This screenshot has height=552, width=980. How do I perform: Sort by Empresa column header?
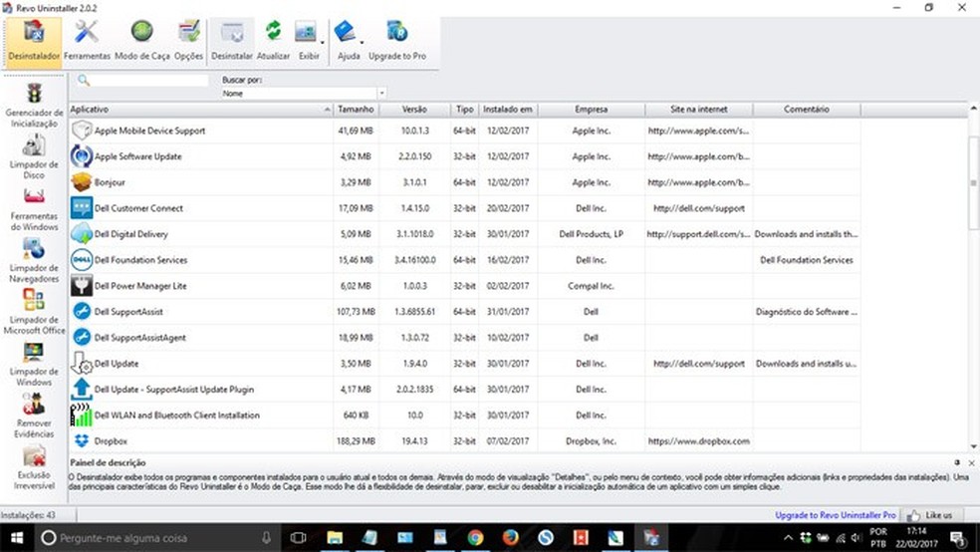[x=591, y=110]
